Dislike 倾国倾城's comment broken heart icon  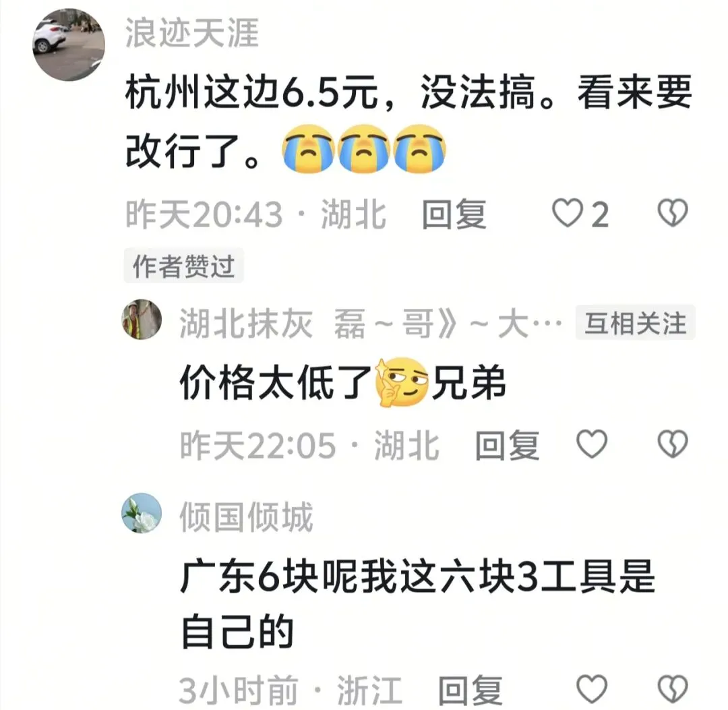(673, 688)
